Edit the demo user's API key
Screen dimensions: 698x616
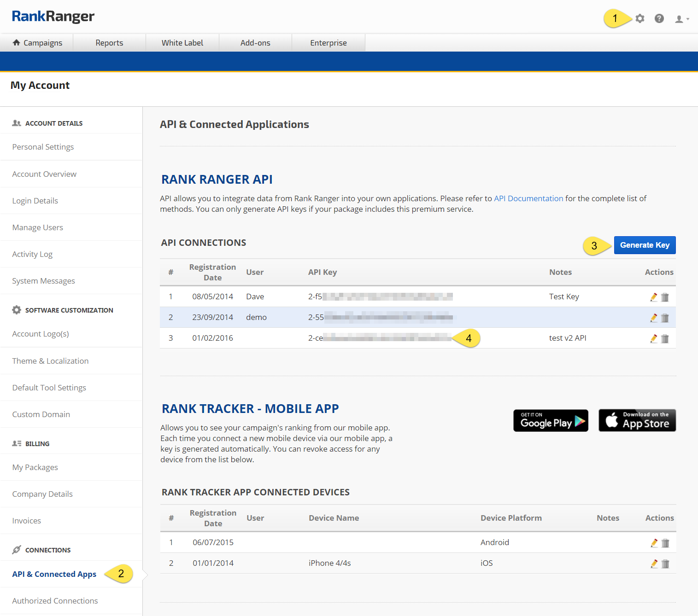[653, 318]
